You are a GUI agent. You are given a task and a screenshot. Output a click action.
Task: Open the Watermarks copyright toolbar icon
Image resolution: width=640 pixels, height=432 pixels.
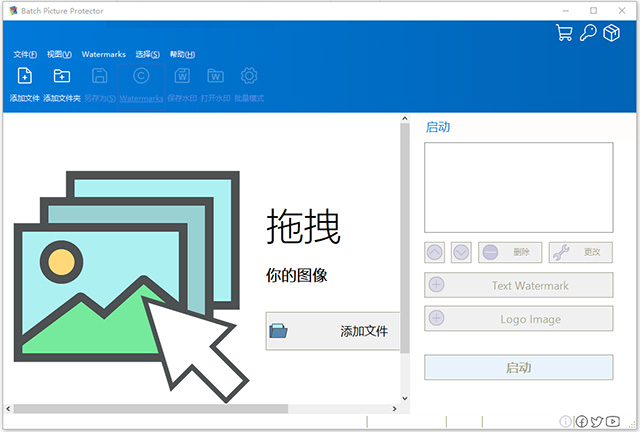tap(141, 76)
